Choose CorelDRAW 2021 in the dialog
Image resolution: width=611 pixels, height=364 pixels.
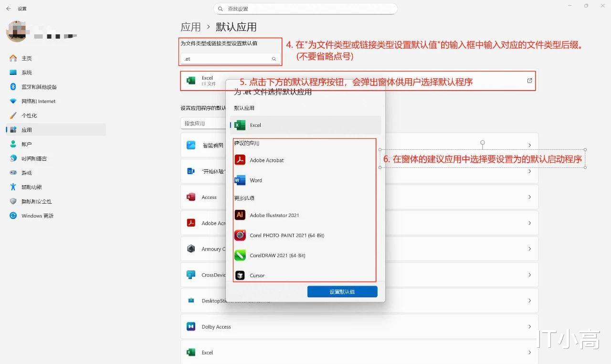[x=305, y=255]
